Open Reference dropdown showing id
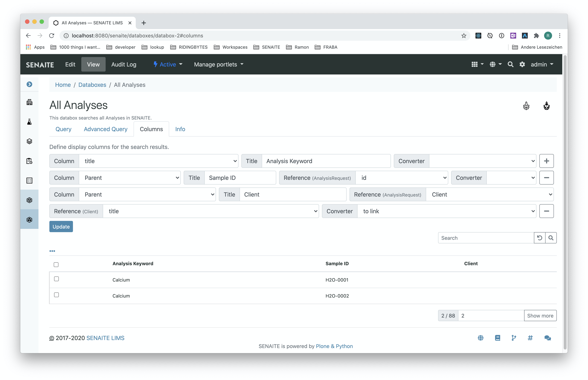Screen dimensions: 588x380 (402, 178)
